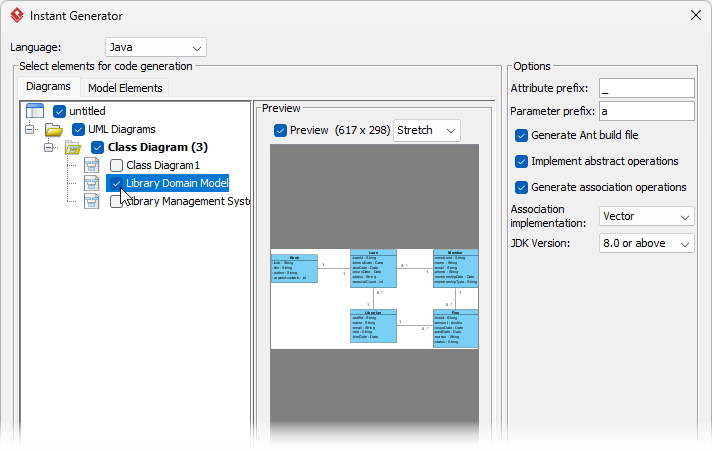Check the Class Diagram1 checkbox

click(117, 166)
